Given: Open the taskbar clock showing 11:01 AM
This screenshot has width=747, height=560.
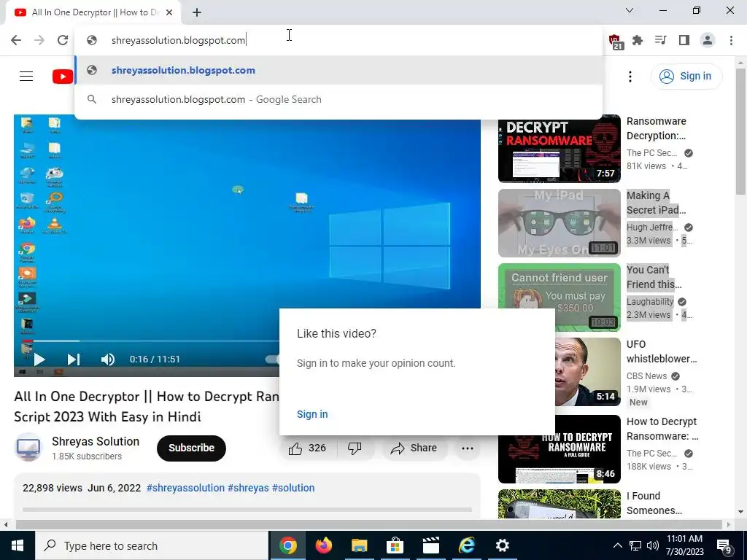Looking at the screenshot, I should pyautogui.click(x=684, y=545).
